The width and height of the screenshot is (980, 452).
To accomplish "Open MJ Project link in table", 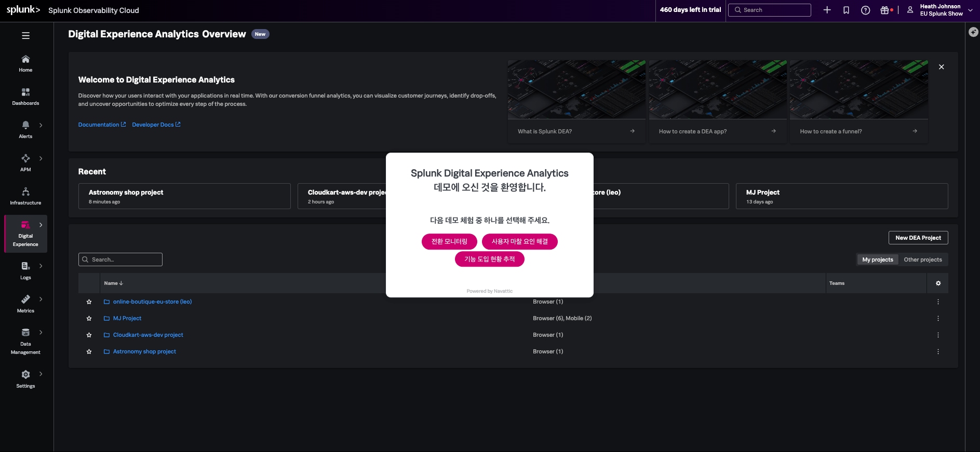I will [x=127, y=319].
